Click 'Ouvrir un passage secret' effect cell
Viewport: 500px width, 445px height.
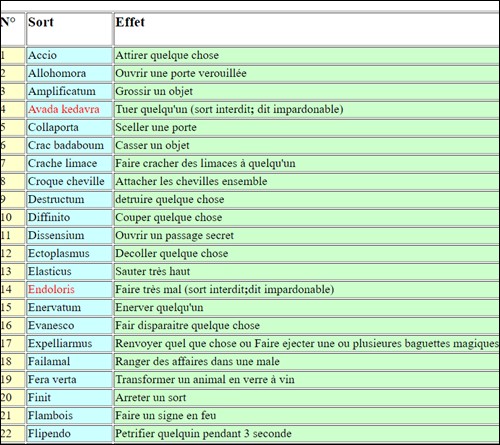click(x=307, y=235)
